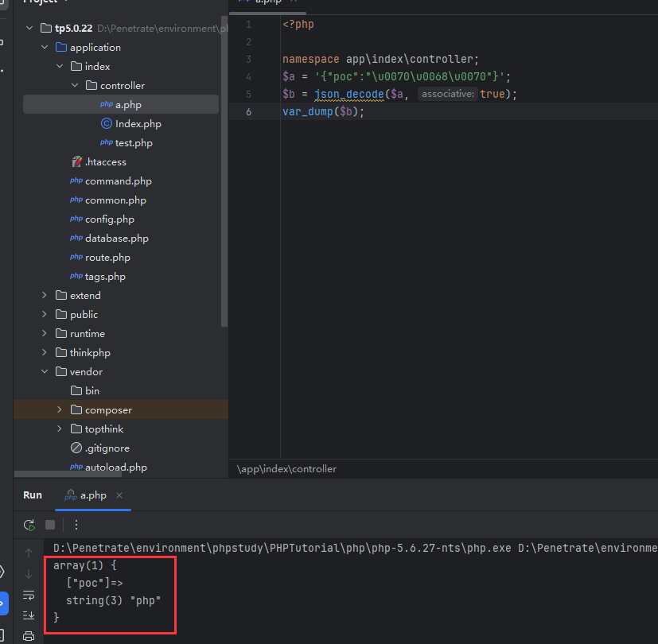This screenshot has width=658, height=644.
Task: Click the vendor folder icon
Action: coord(61,371)
